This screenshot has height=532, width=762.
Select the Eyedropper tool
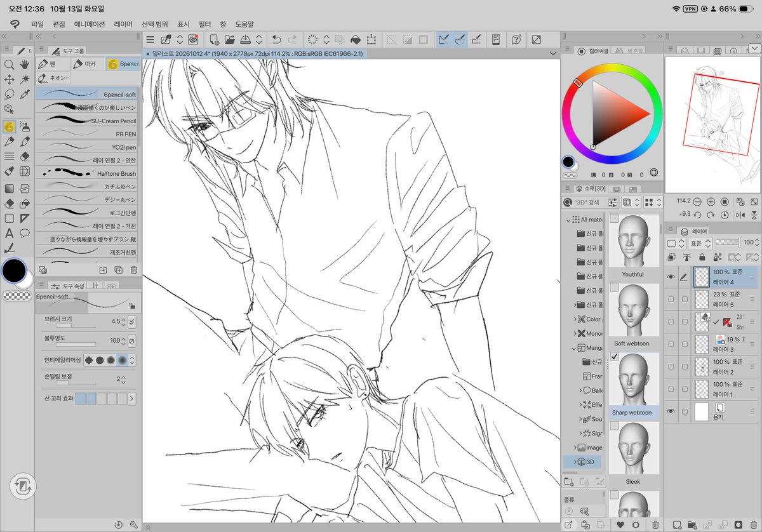pyautogui.click(x=25, y=95)
